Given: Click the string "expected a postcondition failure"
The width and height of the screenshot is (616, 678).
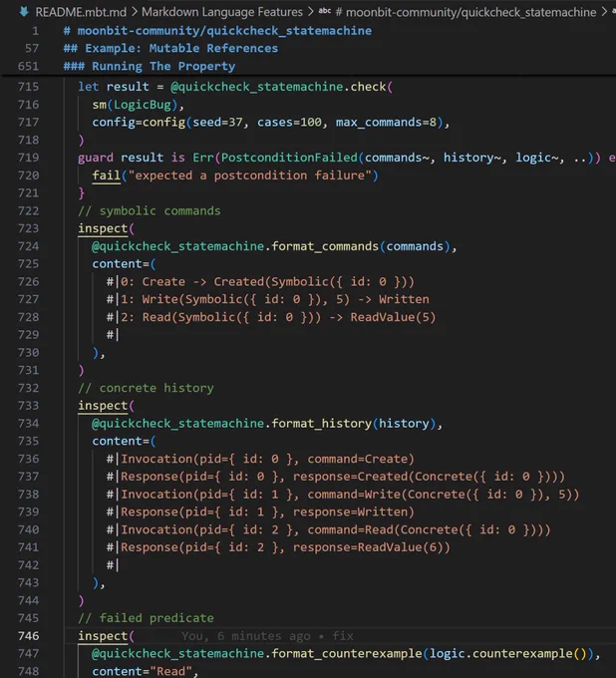Looking at the screenshot, I should pos(250,175).
